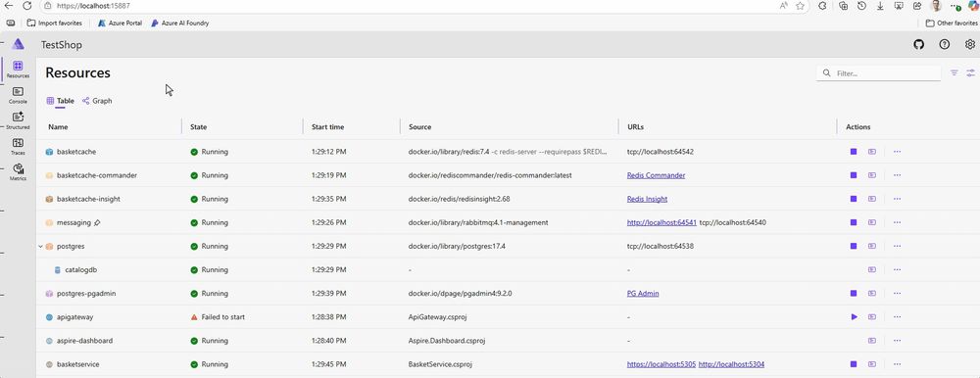980x378 pixels.
Task: Select the catalogdb resource row name
Action: (x=80, y=270)
